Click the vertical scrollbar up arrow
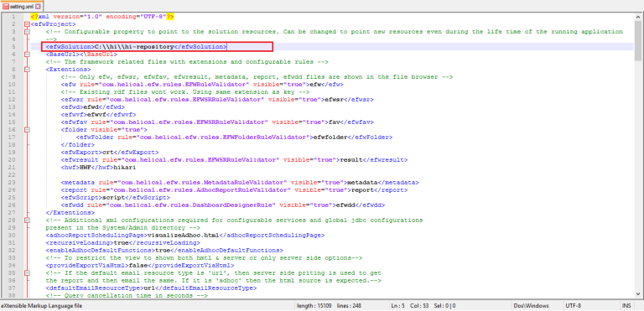This screenshot has width=644, height=311. pos(639,17)
